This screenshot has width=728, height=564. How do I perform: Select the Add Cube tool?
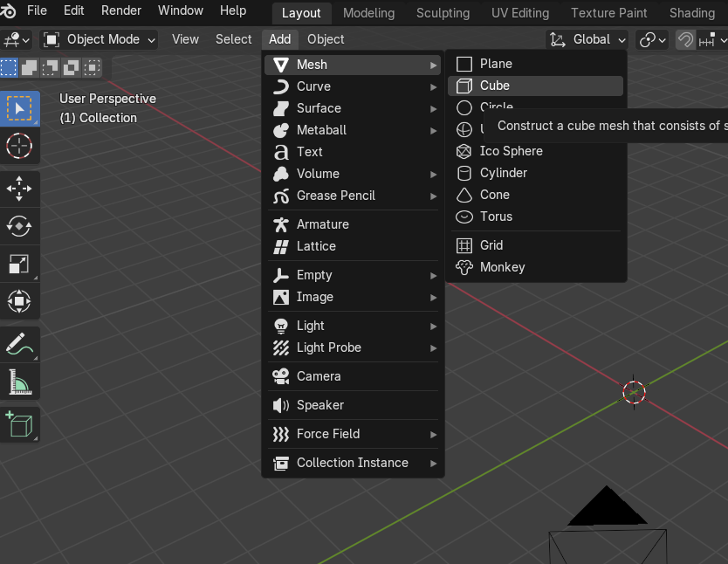coord(19,424)
